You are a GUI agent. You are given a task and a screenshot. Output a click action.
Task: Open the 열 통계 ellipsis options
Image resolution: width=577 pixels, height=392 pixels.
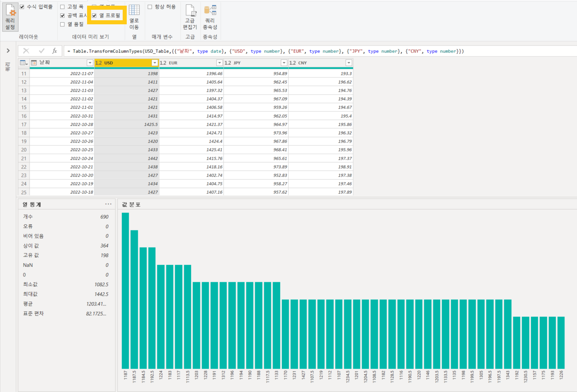point(108,204)
